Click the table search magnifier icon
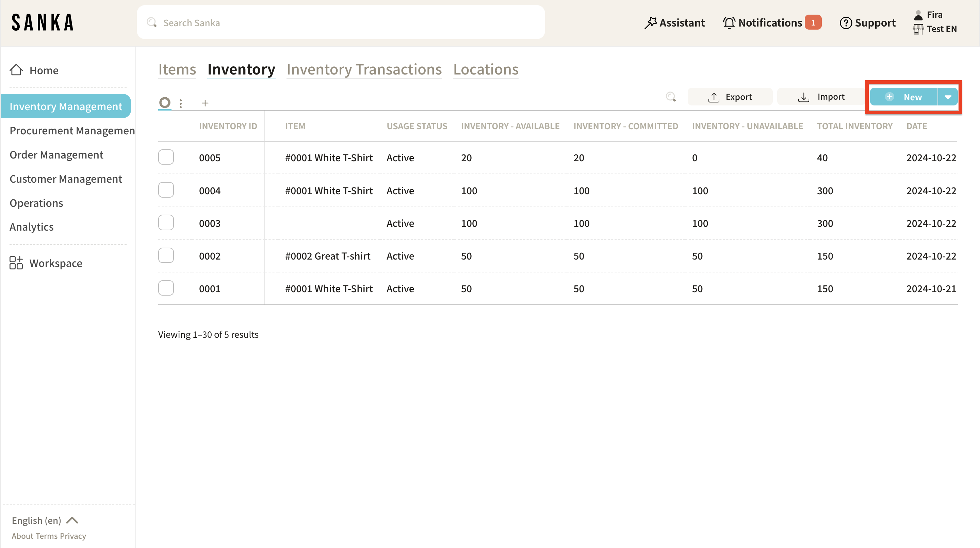The width and height of the screenshot is (980, 548). click(x=671, y=97)
